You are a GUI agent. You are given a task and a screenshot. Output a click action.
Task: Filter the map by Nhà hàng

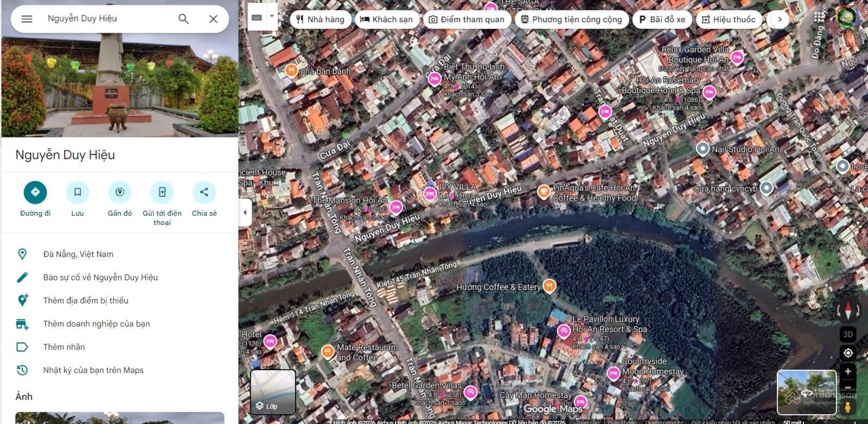pos(320,20)
